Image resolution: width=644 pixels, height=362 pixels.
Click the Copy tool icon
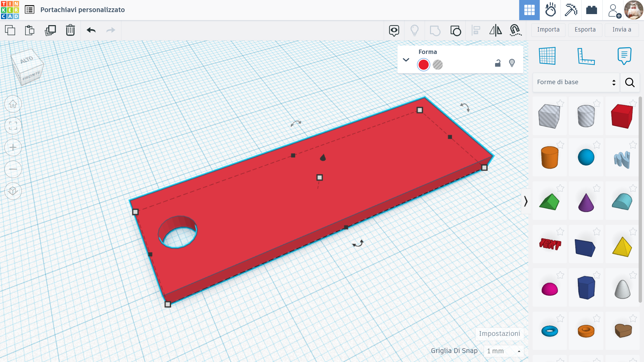tap(10, 30)
